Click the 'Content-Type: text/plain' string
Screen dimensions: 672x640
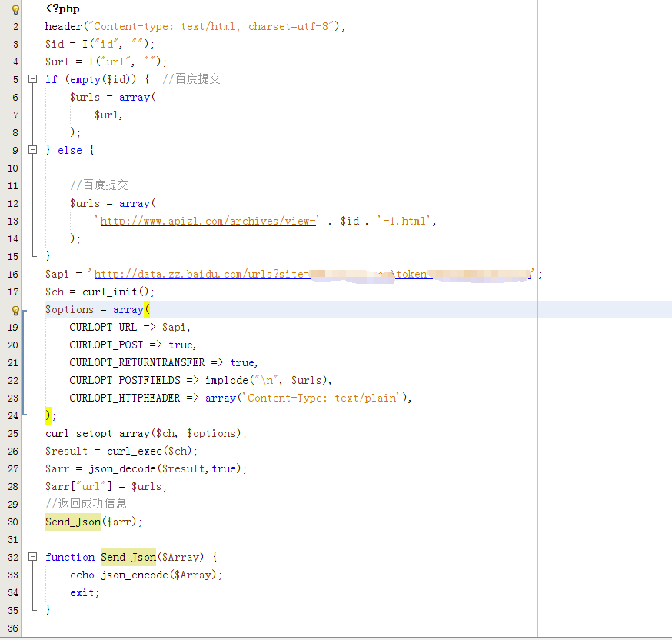(323, 398)
